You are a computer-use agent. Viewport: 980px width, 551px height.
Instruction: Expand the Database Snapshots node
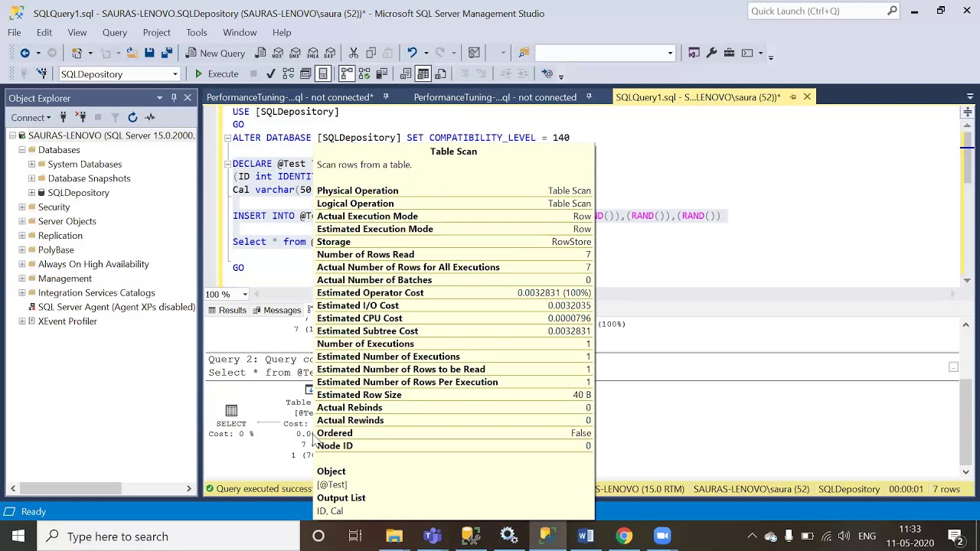tap(31, 178)
